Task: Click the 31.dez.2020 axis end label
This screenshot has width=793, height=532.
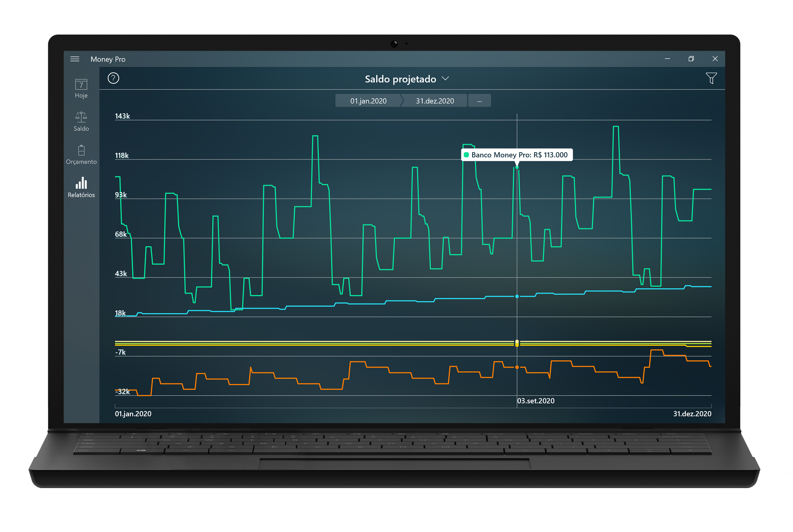Action: coord(692,414)
